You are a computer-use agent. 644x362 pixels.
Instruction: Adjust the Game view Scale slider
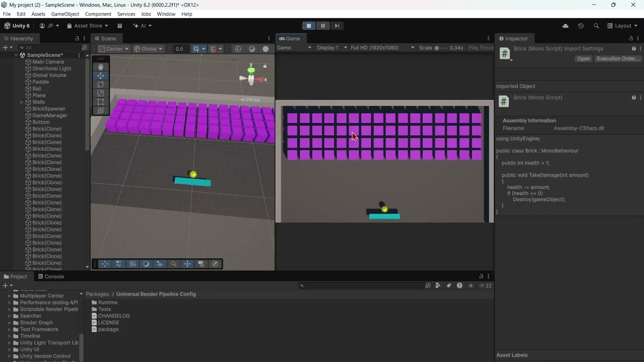click(440, 48)
